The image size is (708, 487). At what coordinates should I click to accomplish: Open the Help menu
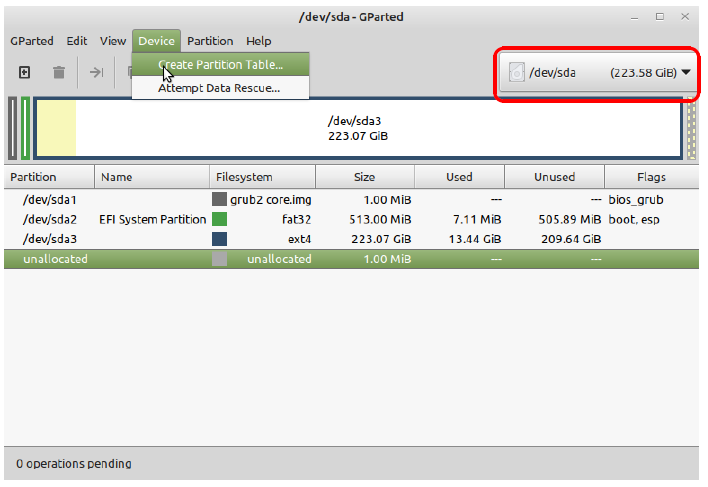tap(258, 41)
